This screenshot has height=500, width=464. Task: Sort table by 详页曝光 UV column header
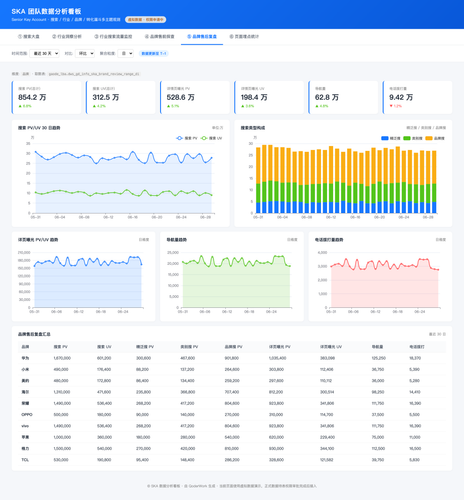pyautogui.click(x=331, y=347)
